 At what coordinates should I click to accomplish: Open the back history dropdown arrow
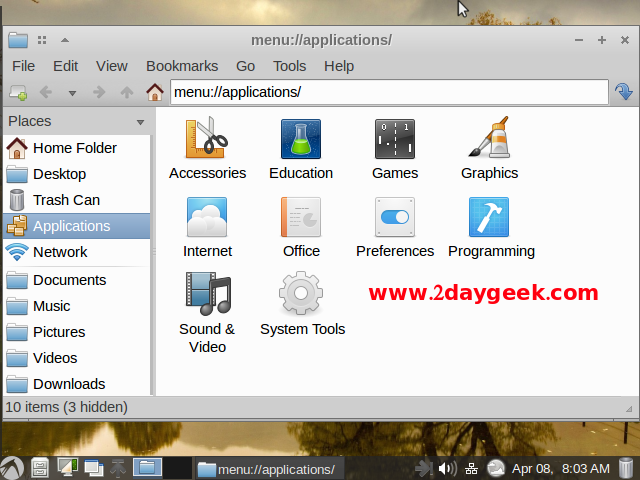click(x=72, y=93)
